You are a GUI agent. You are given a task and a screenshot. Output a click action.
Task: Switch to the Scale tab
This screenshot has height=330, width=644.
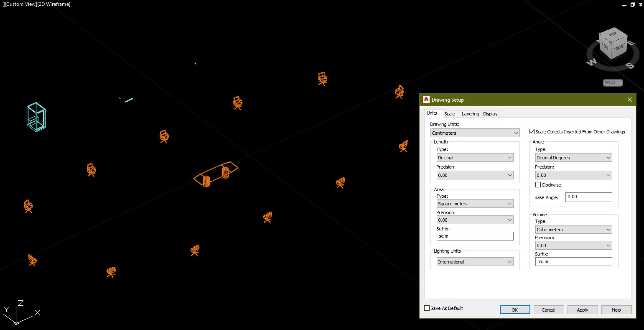coord(450,113)
